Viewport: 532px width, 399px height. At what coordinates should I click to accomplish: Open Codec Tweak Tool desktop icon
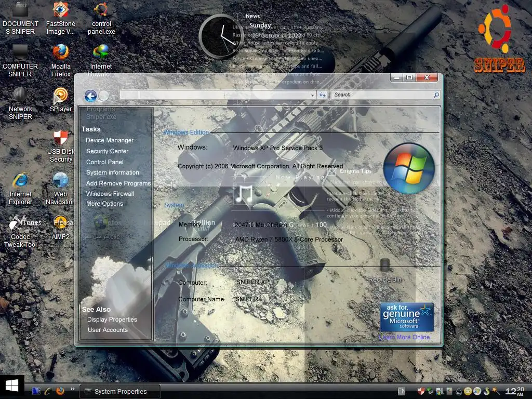tap(20, 232)
